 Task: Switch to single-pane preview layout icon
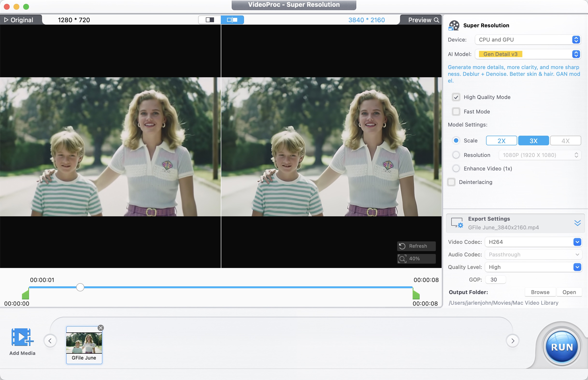pyautogui.click(x=210, y=20)
